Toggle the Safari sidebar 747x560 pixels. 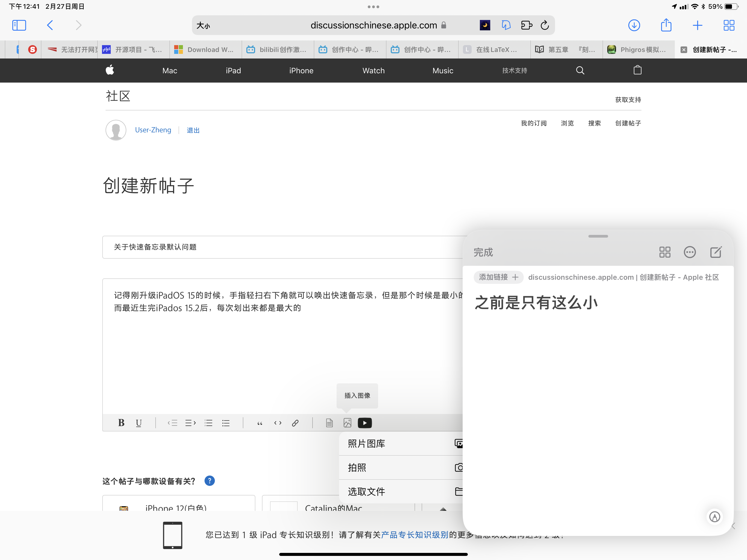[x=19, y=25]
